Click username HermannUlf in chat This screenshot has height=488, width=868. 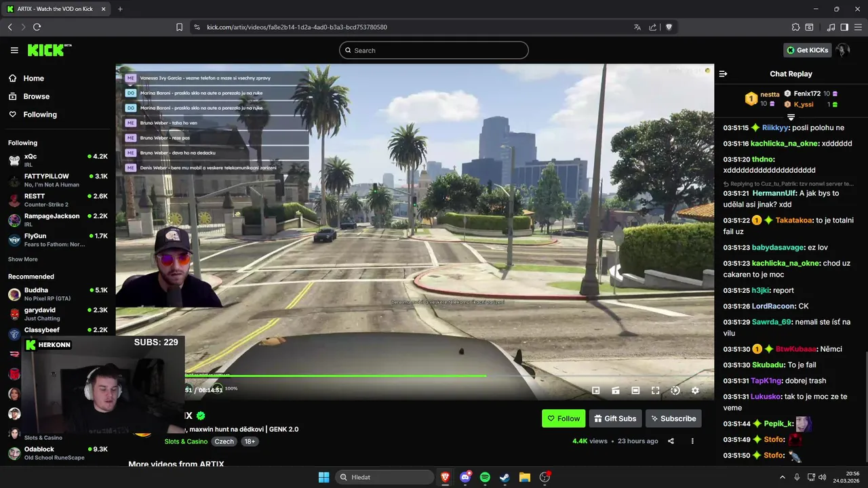774,193
